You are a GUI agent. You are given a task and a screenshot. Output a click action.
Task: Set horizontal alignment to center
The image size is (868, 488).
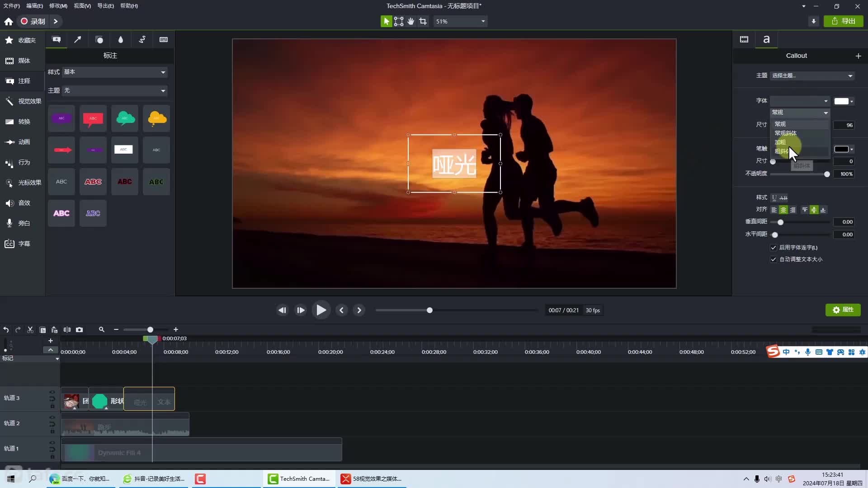point(783,210)
